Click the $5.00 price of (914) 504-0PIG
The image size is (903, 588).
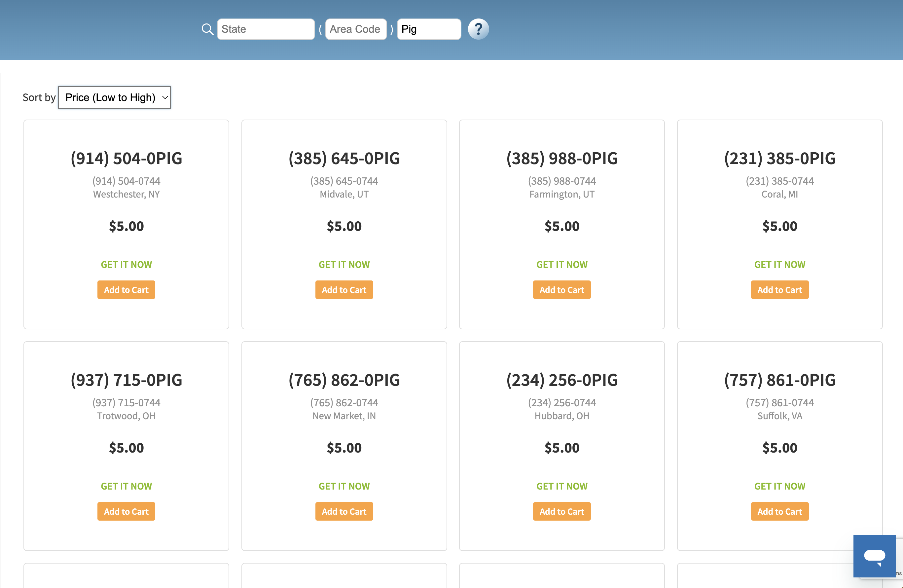click(126, 226)
